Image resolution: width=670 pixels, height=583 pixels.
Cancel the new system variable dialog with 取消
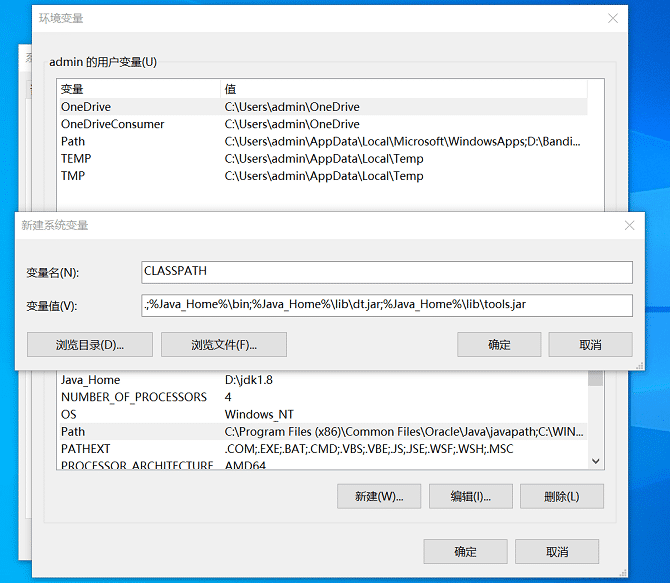click(x=591, y=344)
